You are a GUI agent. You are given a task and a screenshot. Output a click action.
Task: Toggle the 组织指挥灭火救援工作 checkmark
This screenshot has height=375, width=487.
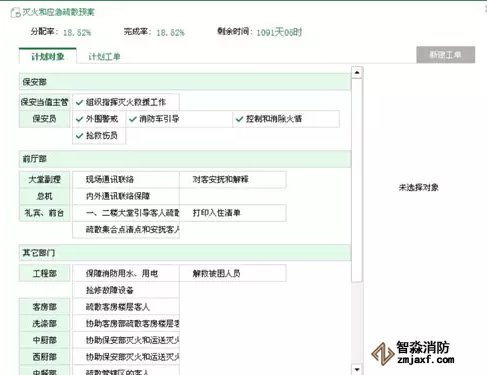point(79,102)
